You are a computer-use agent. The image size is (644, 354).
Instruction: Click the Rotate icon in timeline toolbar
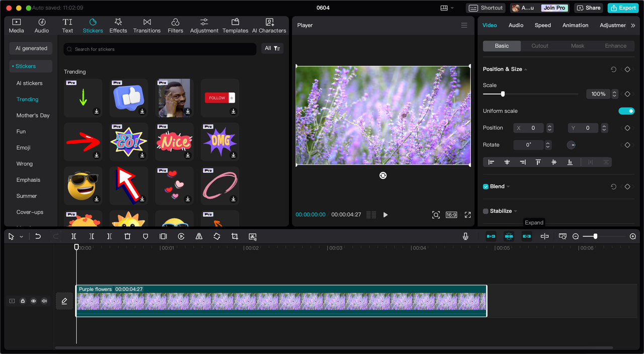click(217, 236)
